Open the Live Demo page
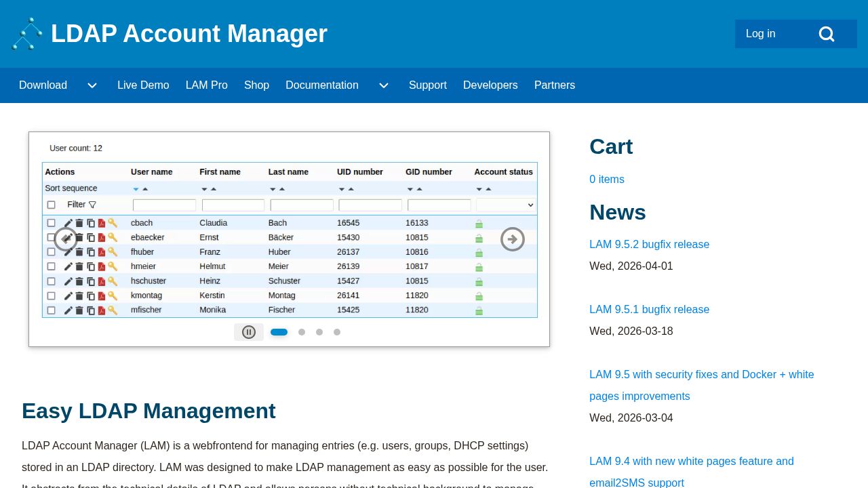The height and width of the screenshot is (488, 868). [143, 85]
